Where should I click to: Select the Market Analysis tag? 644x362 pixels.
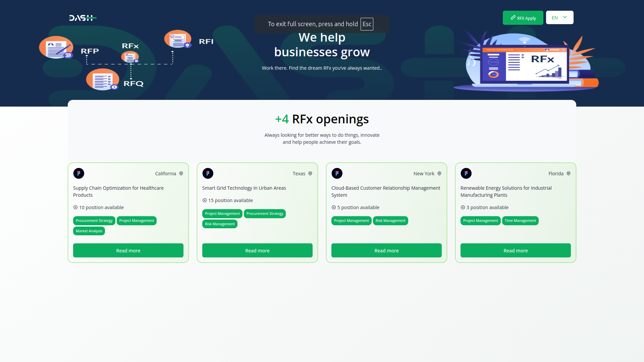[89, 231]
